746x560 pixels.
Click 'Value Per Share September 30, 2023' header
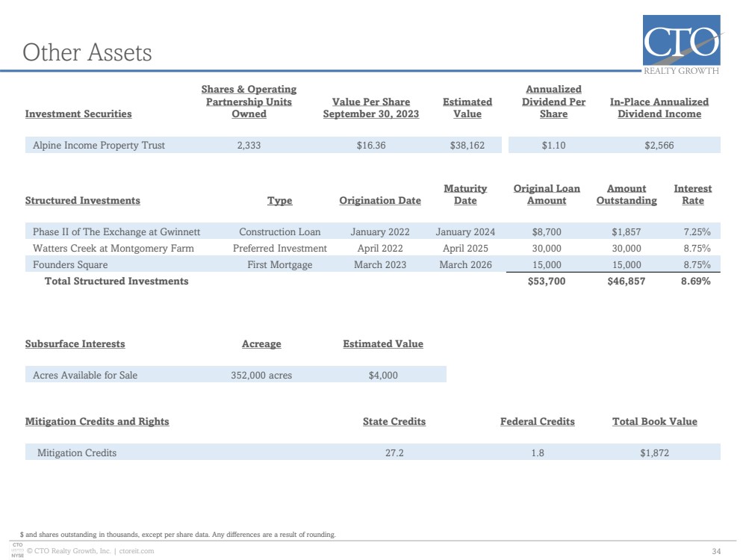[371, 108]
